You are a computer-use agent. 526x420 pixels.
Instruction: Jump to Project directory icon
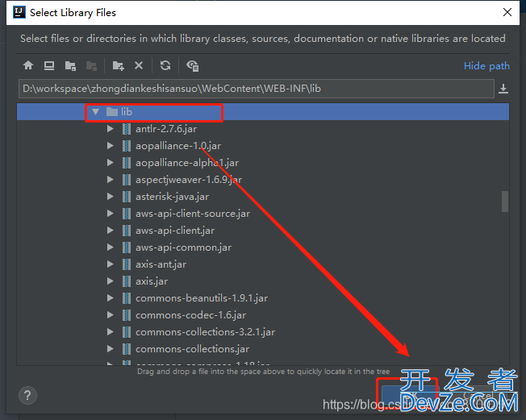[70, 65]
